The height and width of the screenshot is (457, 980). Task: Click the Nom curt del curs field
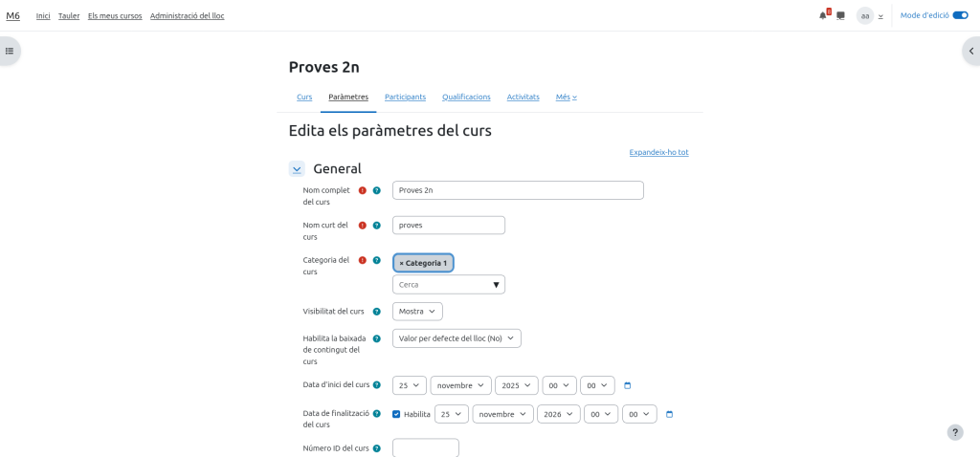[x=448, y=226]
